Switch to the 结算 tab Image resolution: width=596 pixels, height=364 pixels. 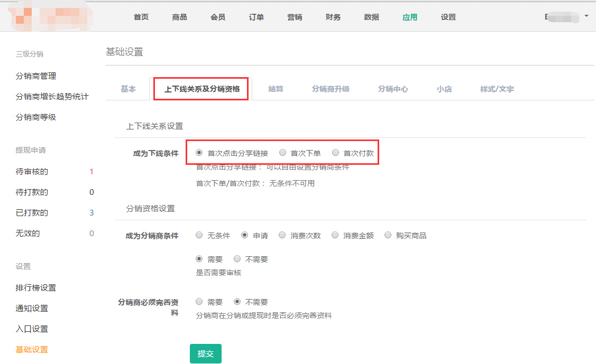(x=276, y=89)
